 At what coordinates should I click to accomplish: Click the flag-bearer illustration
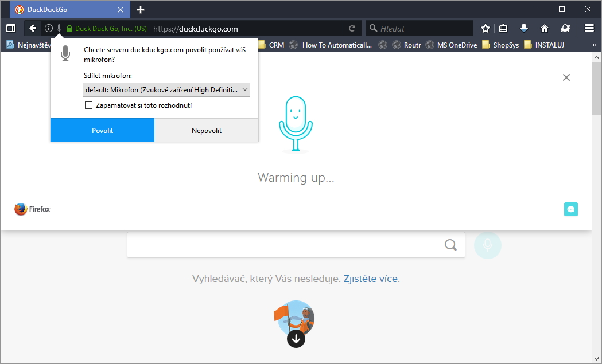[295, 318]
